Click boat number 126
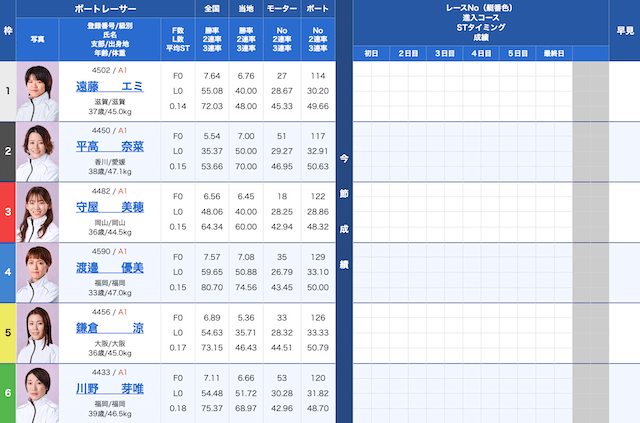 point(318,318)
